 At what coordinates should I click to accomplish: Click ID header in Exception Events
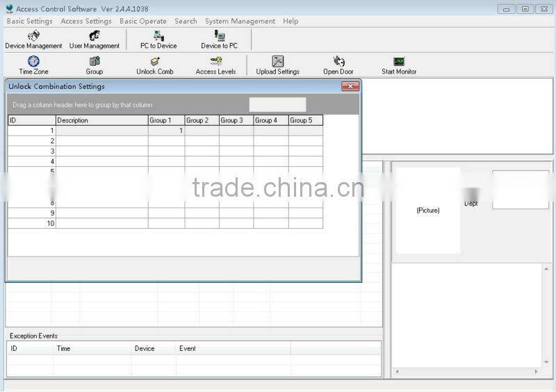(x=30, y=348)
